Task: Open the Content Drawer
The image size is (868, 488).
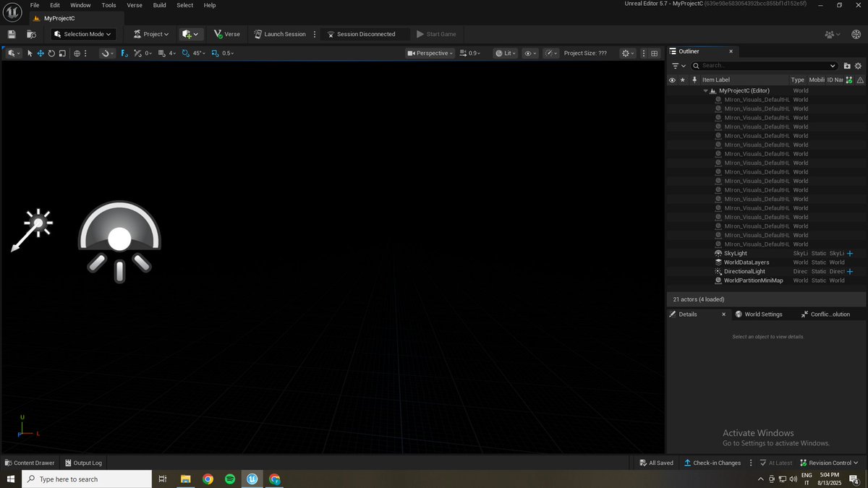Action: click(30, 463)
